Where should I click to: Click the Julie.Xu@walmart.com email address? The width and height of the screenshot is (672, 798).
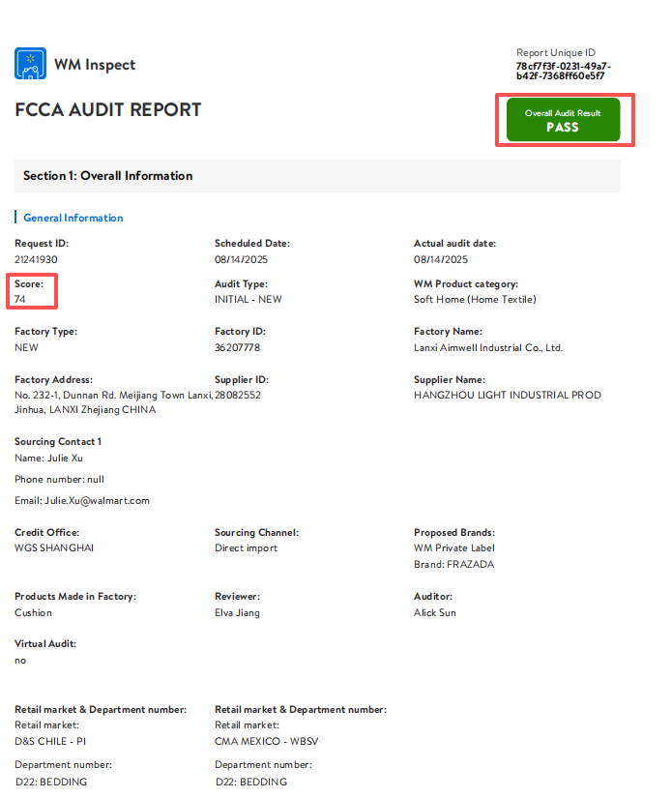97,501
